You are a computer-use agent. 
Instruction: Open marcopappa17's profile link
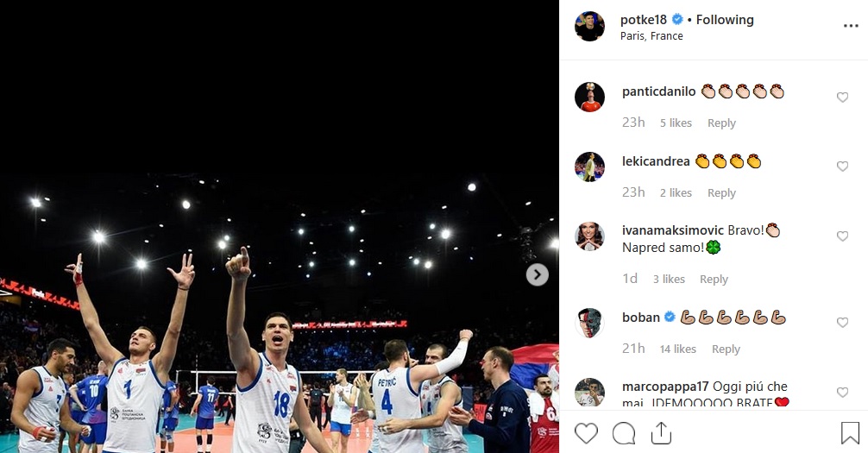pyautogui.click(x=665, y=387)
